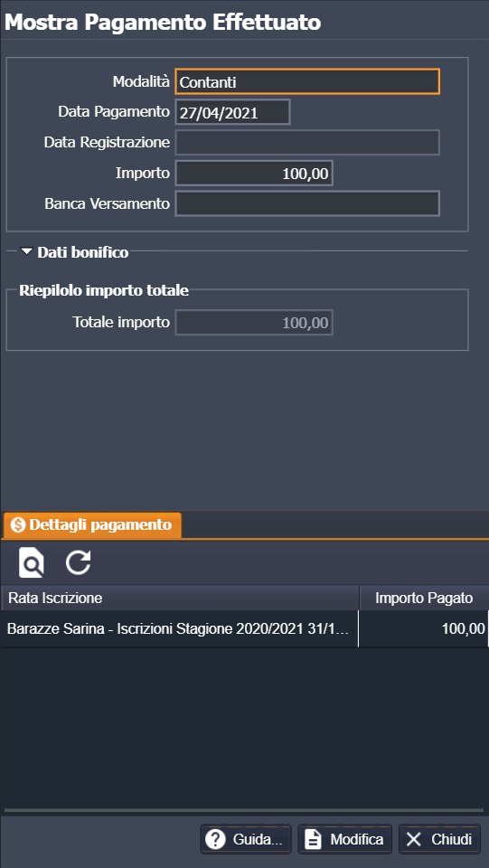
Task: Click the Data Pagamento field
Action: tap(232, 112)
